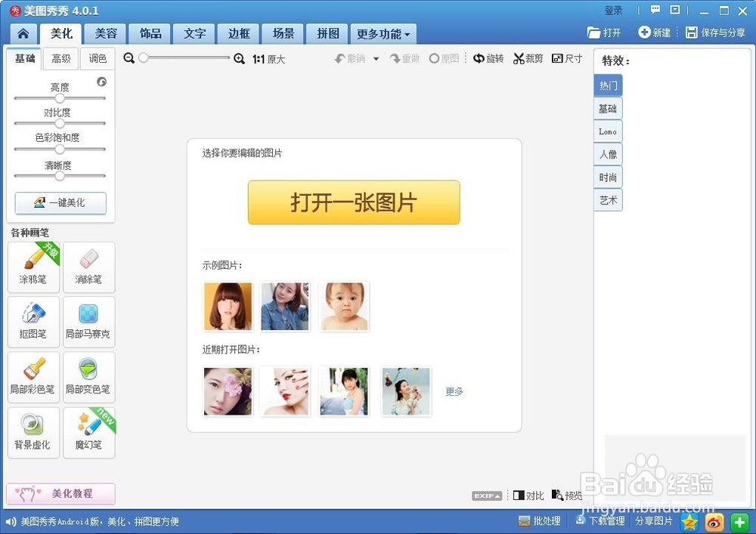Toggle the 原图 original image view
This screenshot has width=756, height=534.
(x=444, y=59)
